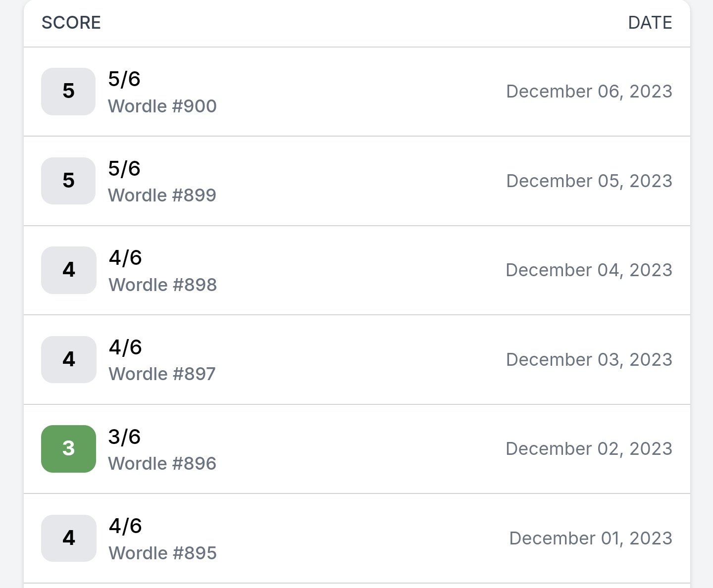Click the December 04, 2023 date
This screenshot has height=588, width=713.
(x=589, y=270)
